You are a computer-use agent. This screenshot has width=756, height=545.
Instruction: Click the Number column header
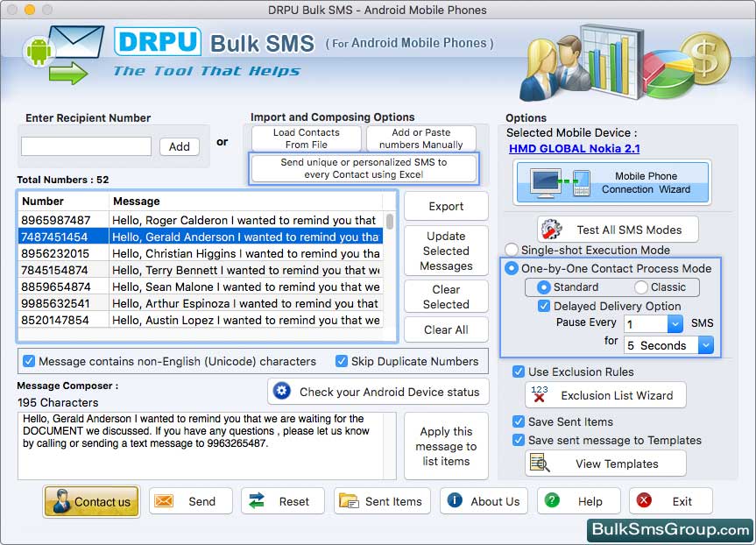(64, 202)
